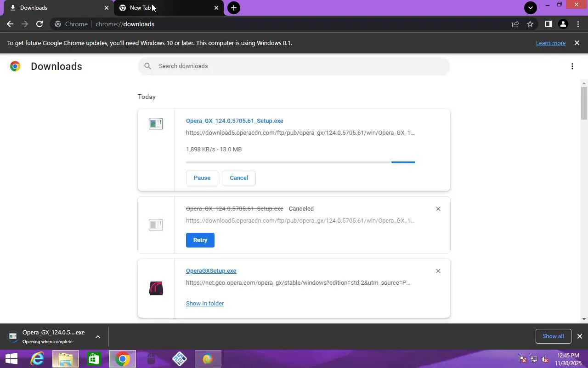Share this page via the share icon

click(515, 24)
